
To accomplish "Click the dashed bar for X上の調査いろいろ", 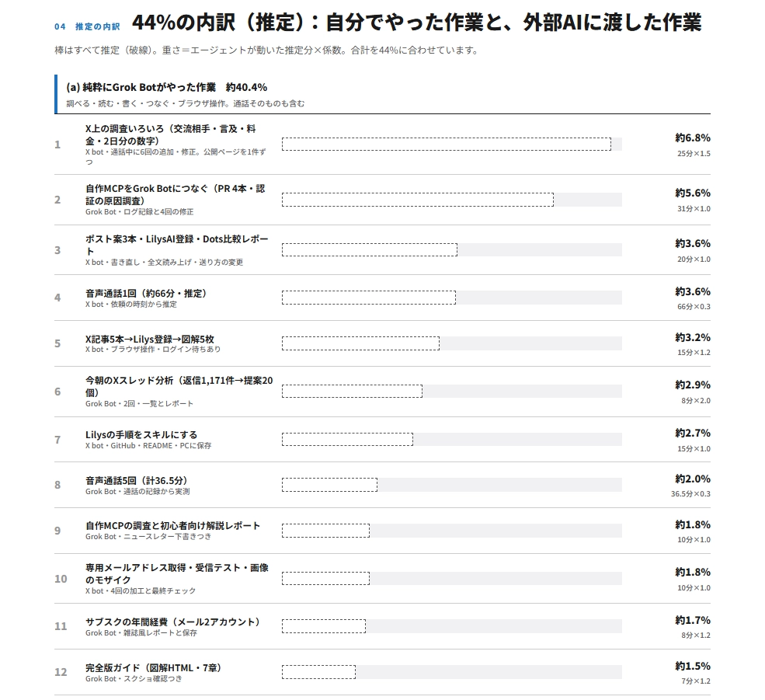I will coord(447,144).
